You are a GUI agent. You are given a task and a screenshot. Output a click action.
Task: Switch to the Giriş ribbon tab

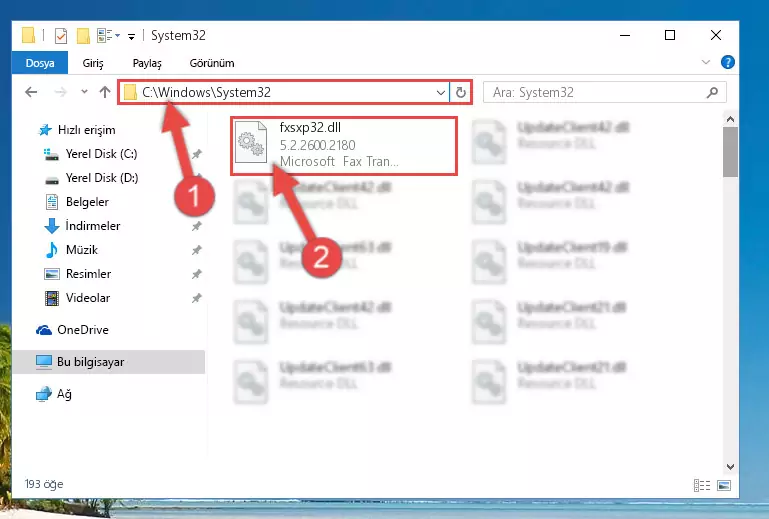coord(93,63)
